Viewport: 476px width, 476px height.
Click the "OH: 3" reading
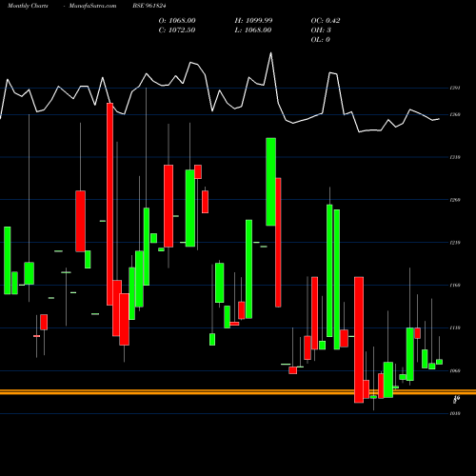point(321,30)
